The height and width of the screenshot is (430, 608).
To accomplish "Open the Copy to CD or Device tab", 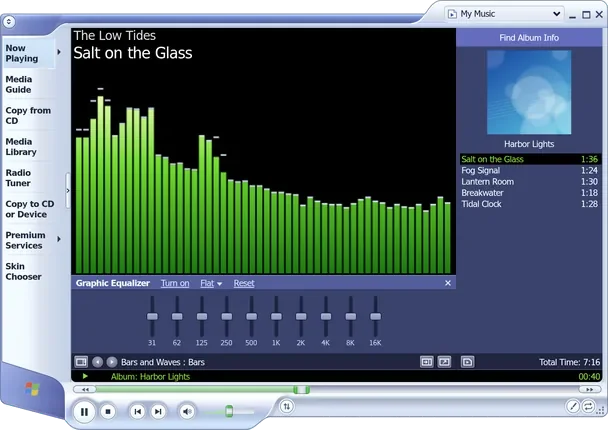I will (29, 209).
